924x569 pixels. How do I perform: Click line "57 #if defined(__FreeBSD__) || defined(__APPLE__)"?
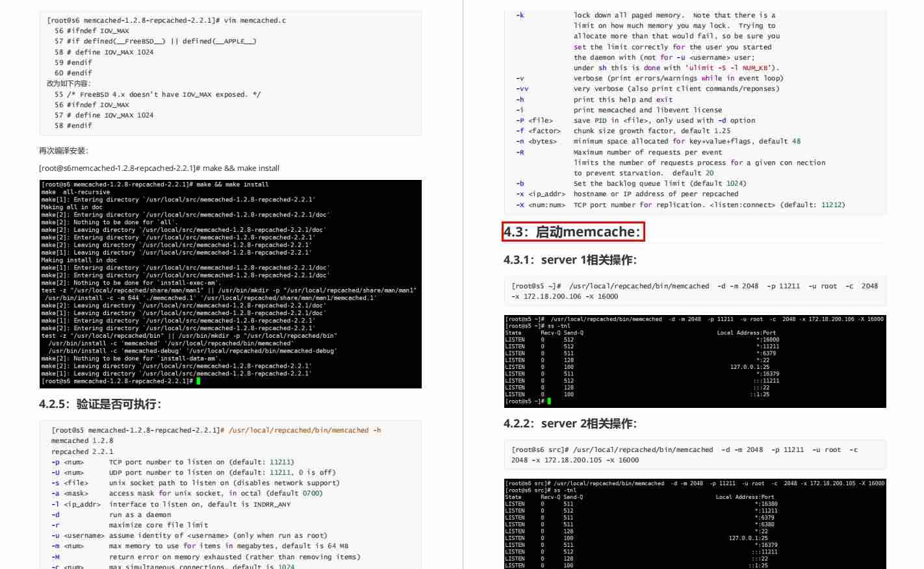click(x=155, y=41)
